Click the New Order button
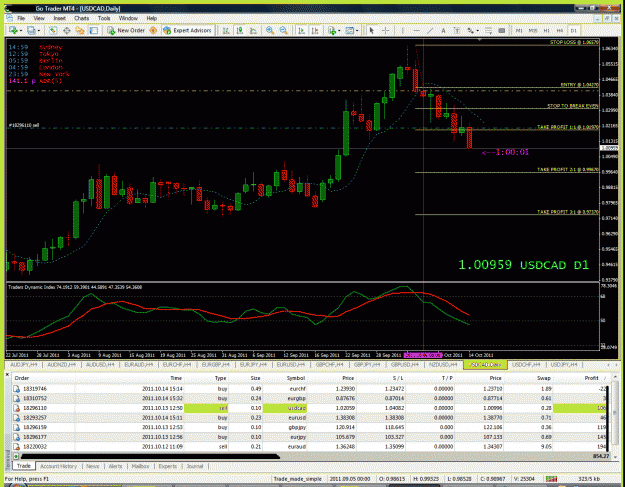This screenshot has width=625, height=487. coord(126,30)
